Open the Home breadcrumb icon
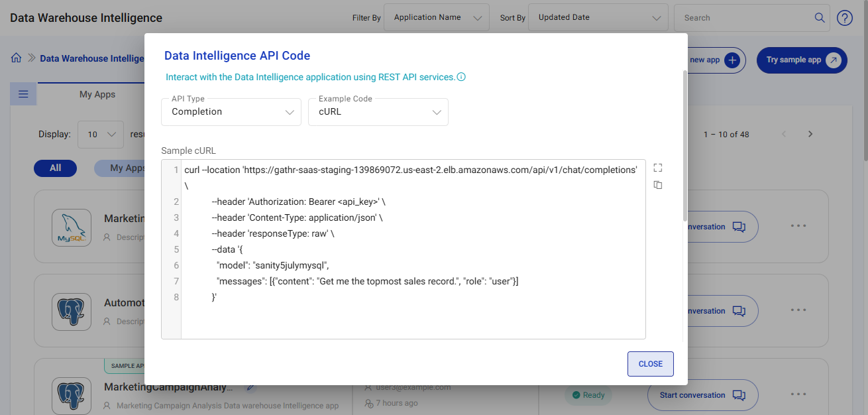Screen dimensions: 868x415 16,58
